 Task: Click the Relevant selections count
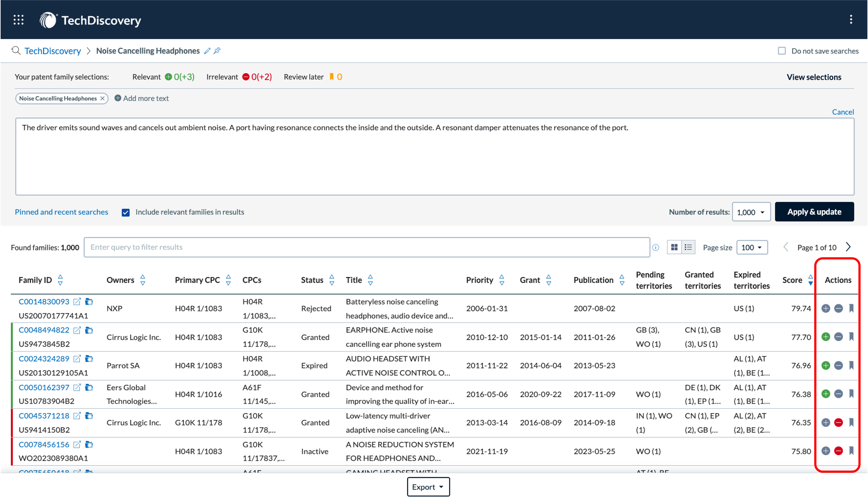pos(184,77)
